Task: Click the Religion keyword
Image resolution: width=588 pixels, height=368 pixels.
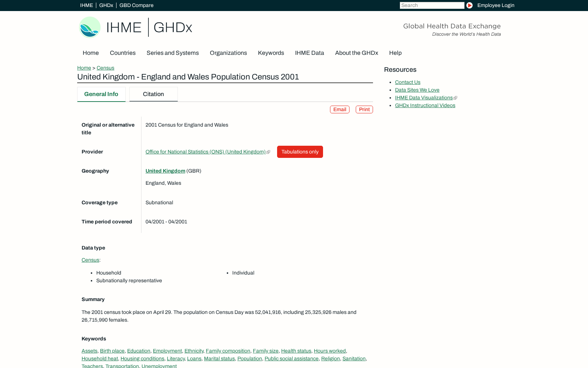Action: click(330, 359)
